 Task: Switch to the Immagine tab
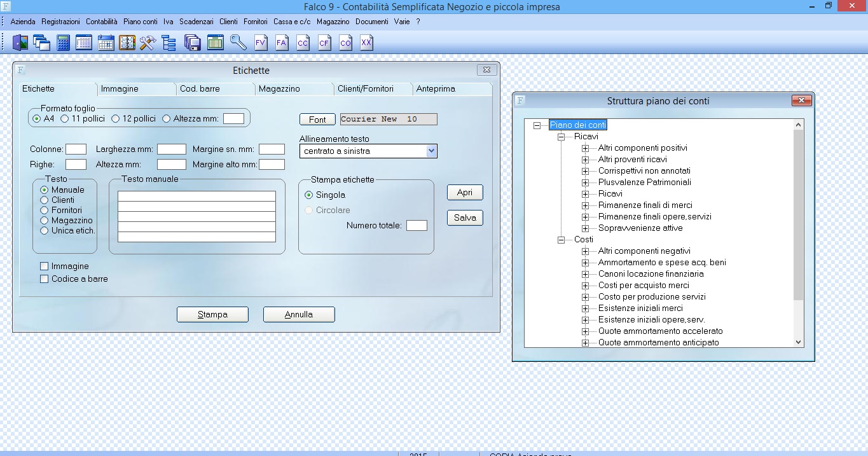pyautogui.click(x=135, y=89)
